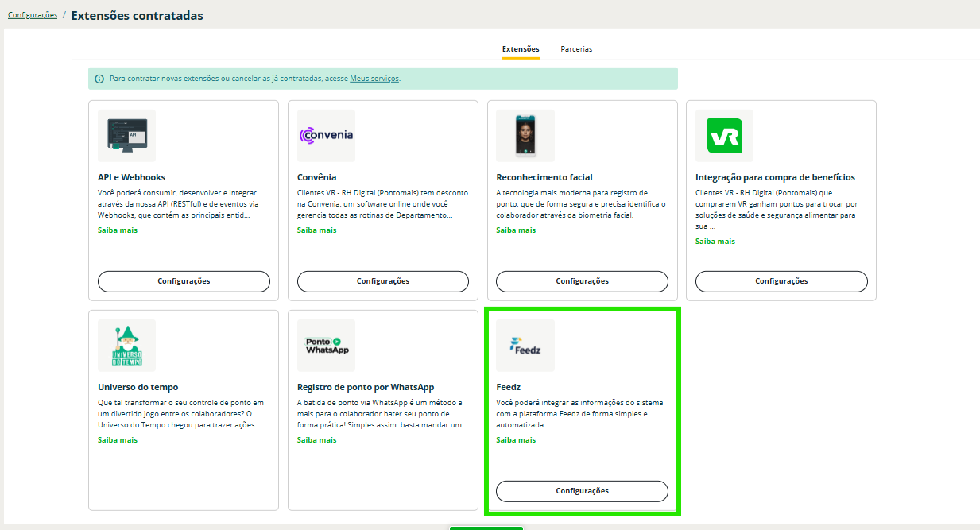Image resolution: width=980 pixels, height=530 pixels.
Task: Click the Ponto WhatsApp logo
Action: 326,346
